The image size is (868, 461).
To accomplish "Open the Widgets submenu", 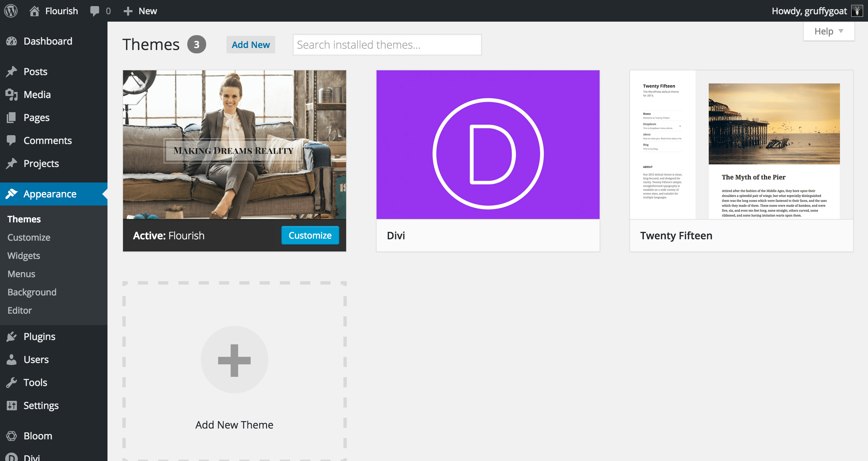I will [24, 256].
